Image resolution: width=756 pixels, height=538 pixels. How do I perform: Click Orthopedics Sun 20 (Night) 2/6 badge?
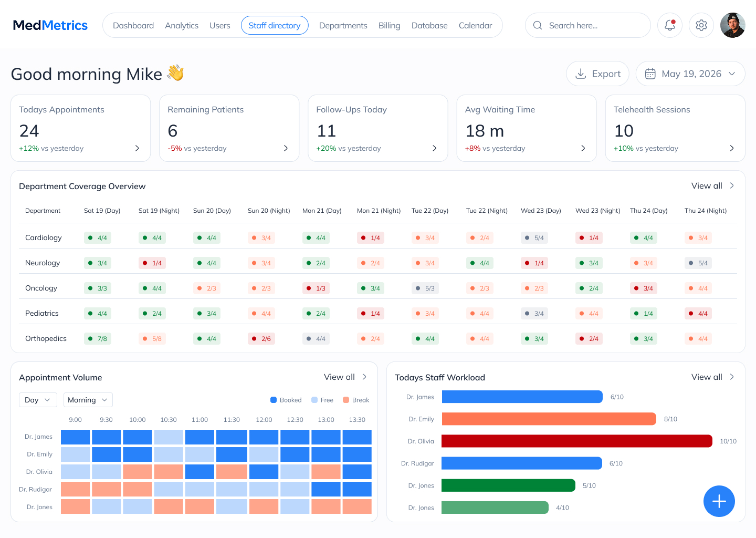pos(261,339)
